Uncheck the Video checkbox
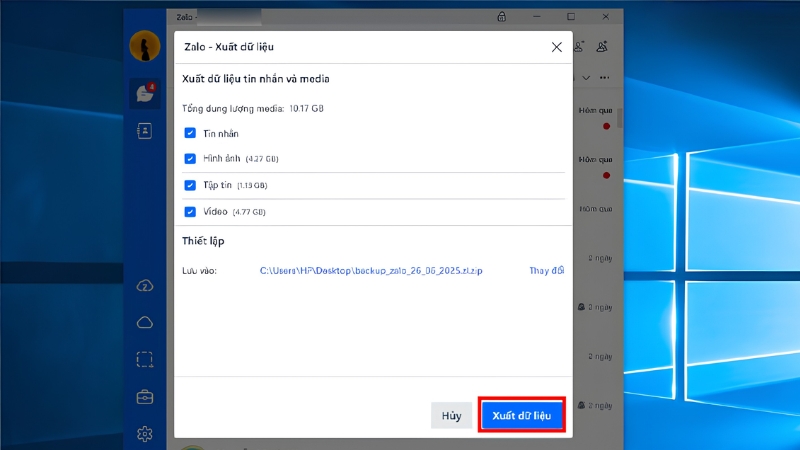The height and width of the screenshot is (450, 800). [x=190, y=212]
